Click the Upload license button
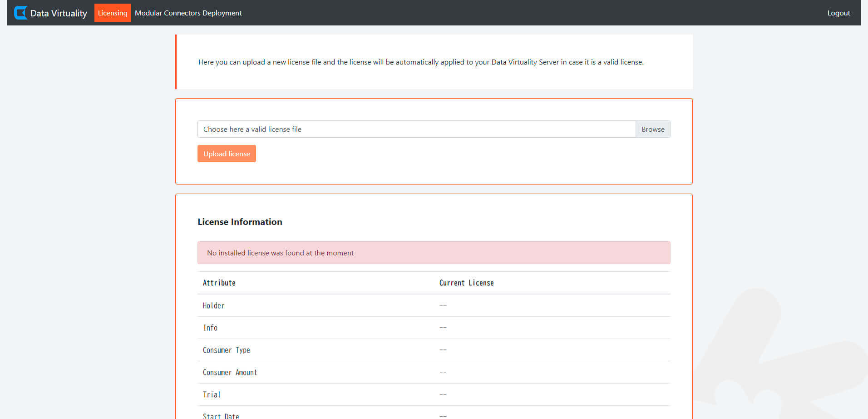This screenshot has width=868, height=419. [227, 154]
